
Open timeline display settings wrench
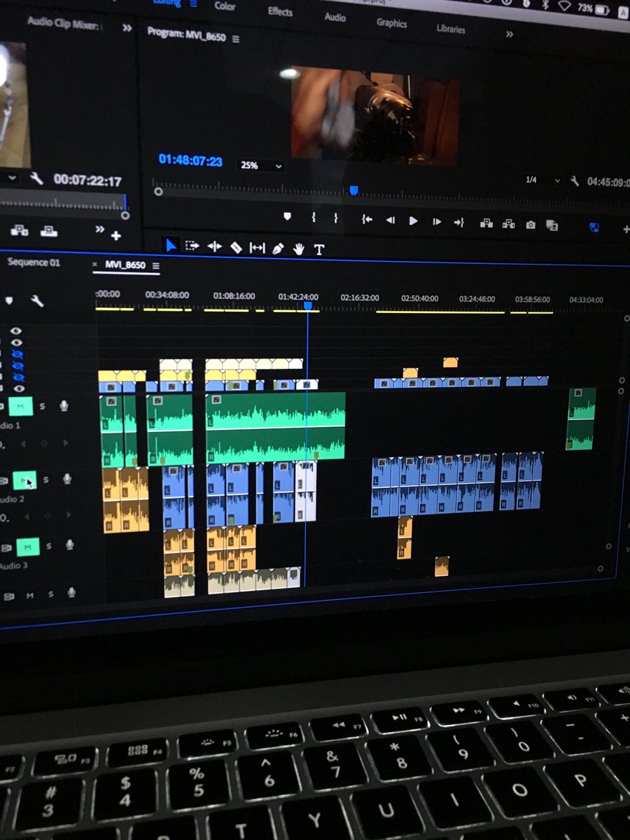37,301
